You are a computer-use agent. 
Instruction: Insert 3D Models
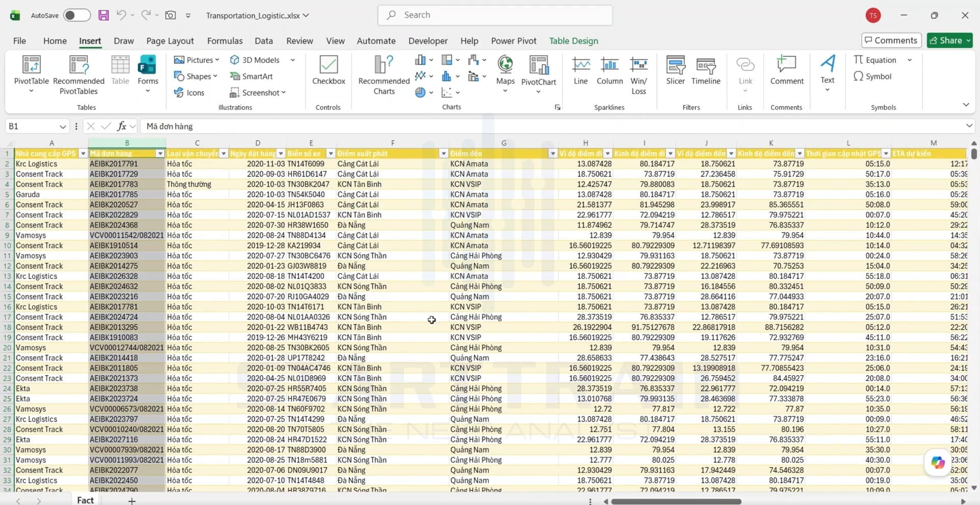[255, 60]
